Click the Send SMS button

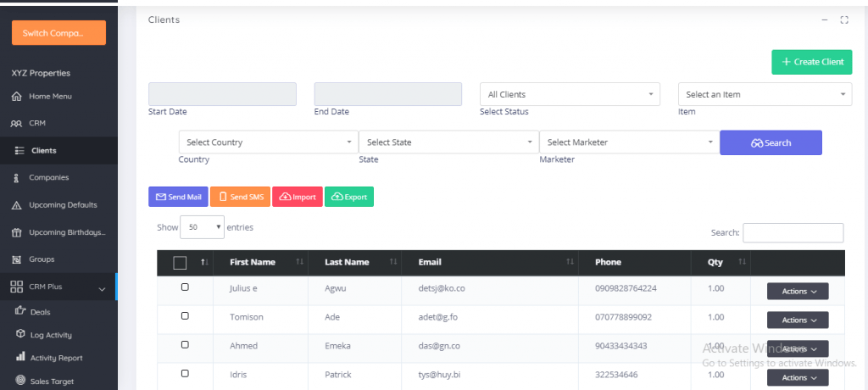(x=240, y=197)
